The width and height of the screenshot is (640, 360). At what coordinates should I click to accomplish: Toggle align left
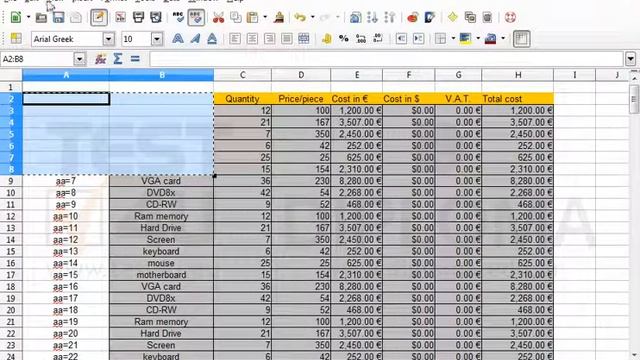coord(235,39)
